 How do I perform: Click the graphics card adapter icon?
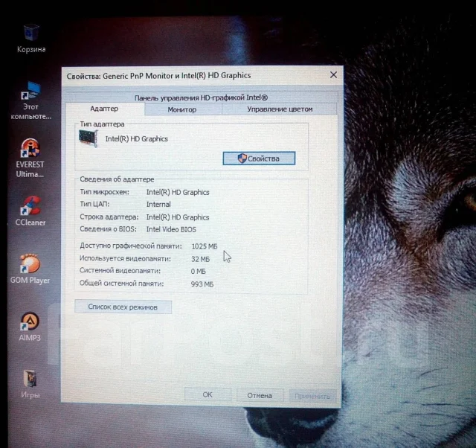[88, 138]
